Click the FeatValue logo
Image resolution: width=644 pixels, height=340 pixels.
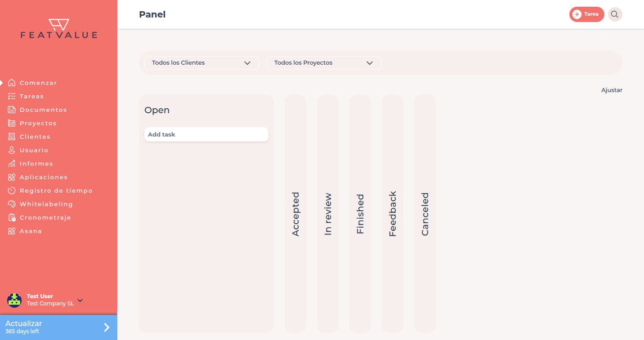(59, 29)
